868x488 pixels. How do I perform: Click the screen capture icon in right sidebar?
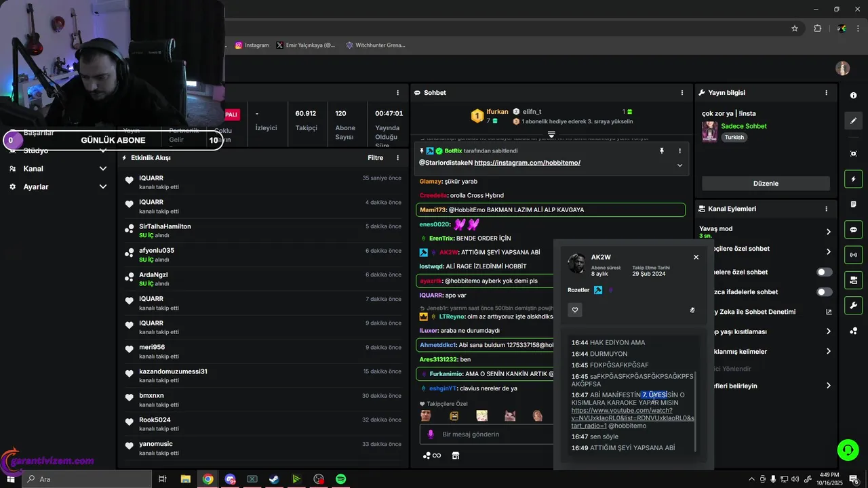(853, 154)
